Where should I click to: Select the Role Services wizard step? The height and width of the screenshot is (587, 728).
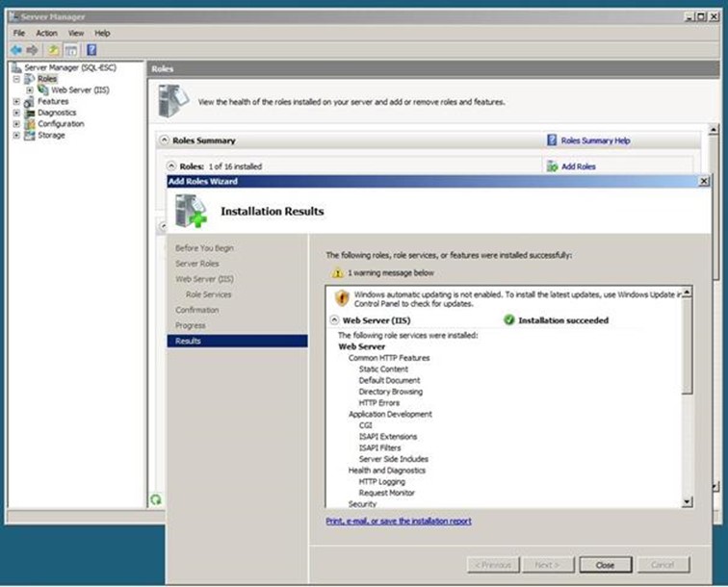[208, 294]
